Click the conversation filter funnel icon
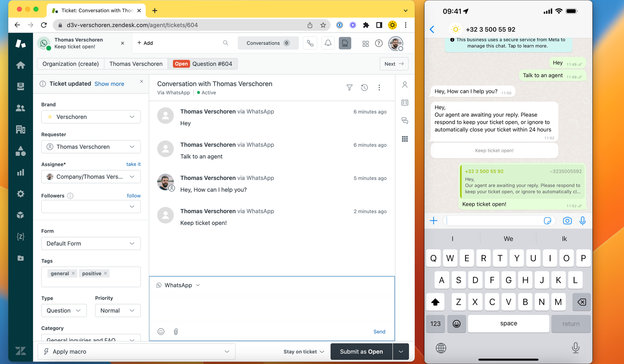This screenshot has width=624, height=364. click(349, 88)
